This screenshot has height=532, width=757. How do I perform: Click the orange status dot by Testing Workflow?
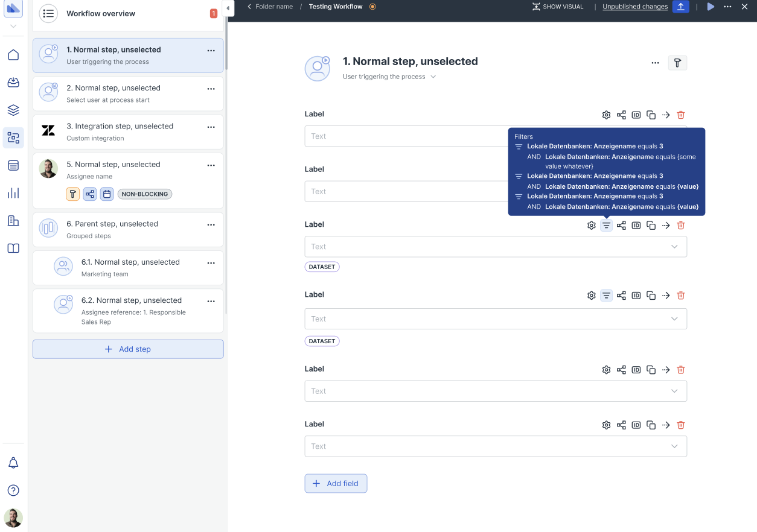(372, 7)
